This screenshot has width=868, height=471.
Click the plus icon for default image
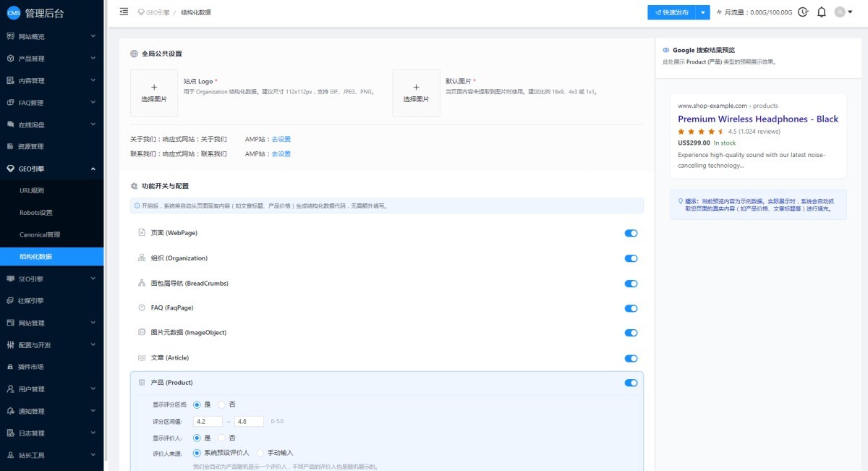416,88
